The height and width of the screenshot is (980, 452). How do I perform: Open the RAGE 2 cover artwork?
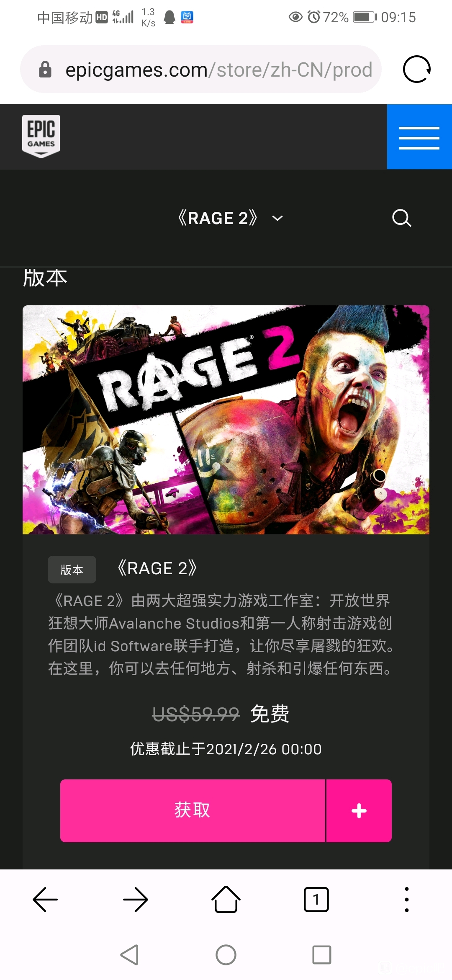click(x=226, y=420)
